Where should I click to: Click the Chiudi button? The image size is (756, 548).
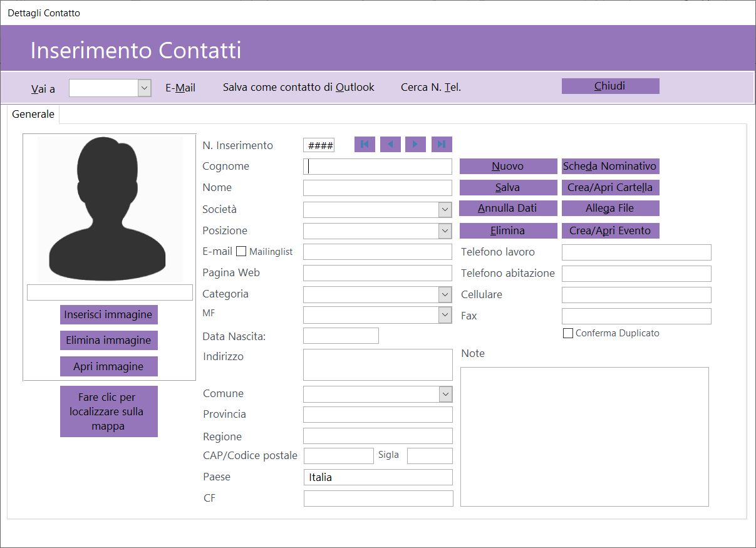pos(610,86)
